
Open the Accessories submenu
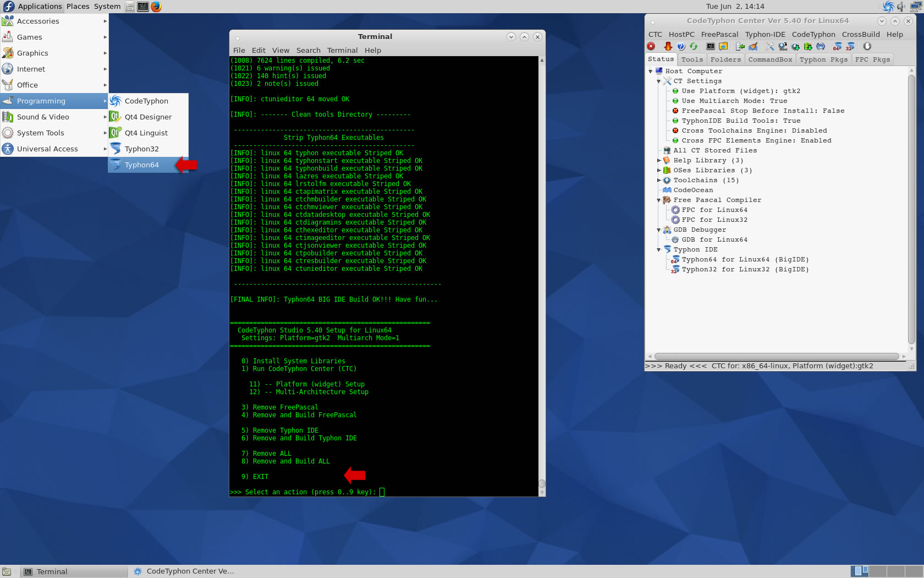(54, 21)
